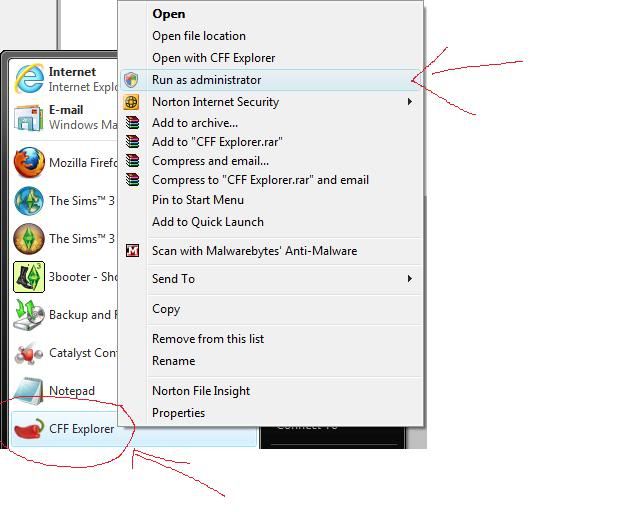
Task: Click the CFF Explorer program name
Action: coord(82,429)
